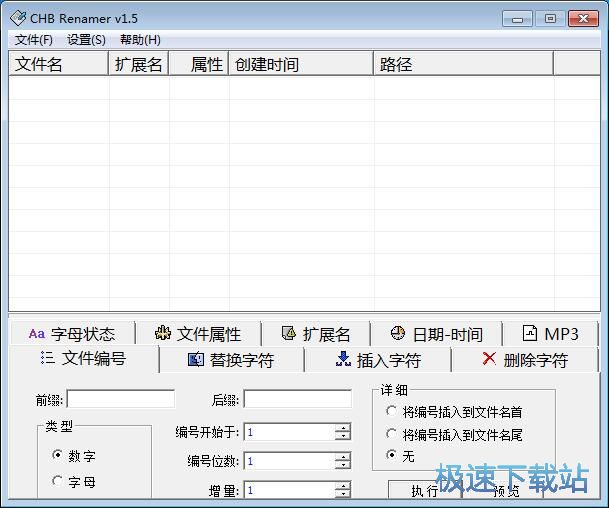Click the 编号开始于 number field

click(x=290, y=432)
